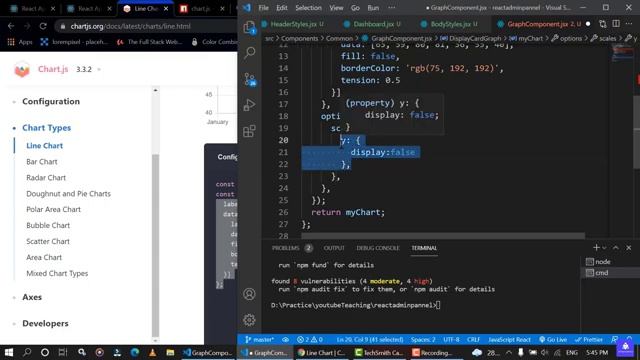The height and width of the screenshot is (360, 640).
Task: Open the Run menu
Action: pos(373,8)
